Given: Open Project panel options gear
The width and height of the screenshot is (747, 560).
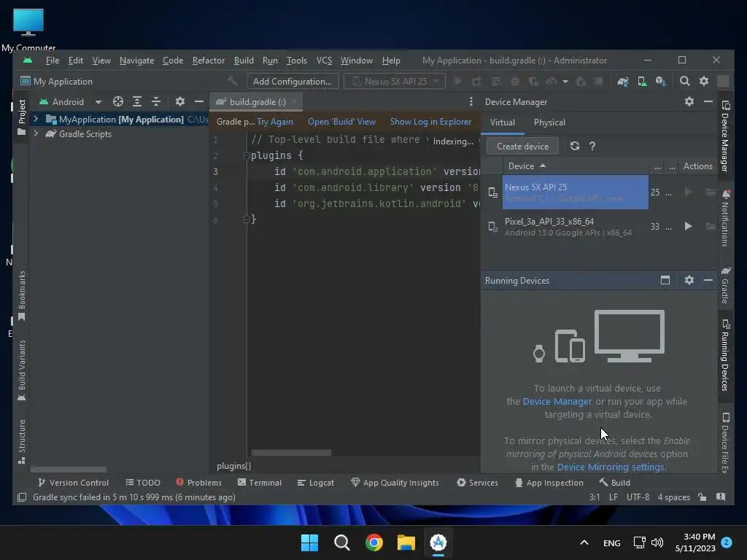Looking at the screenshot, I should [179, 101].
